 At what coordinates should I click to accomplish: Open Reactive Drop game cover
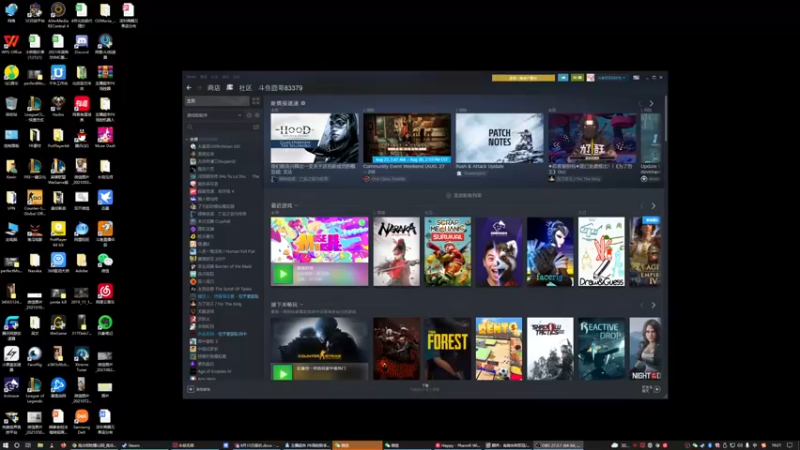[602, 349]
